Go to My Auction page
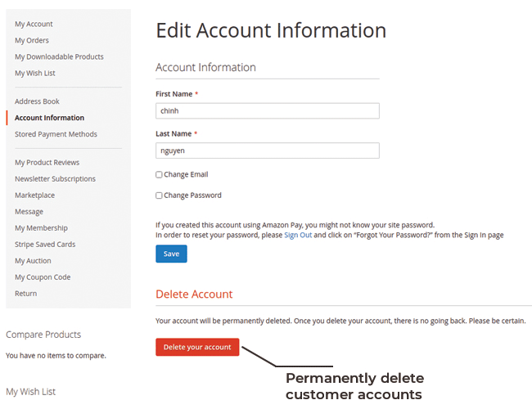 tap(33, 261)
